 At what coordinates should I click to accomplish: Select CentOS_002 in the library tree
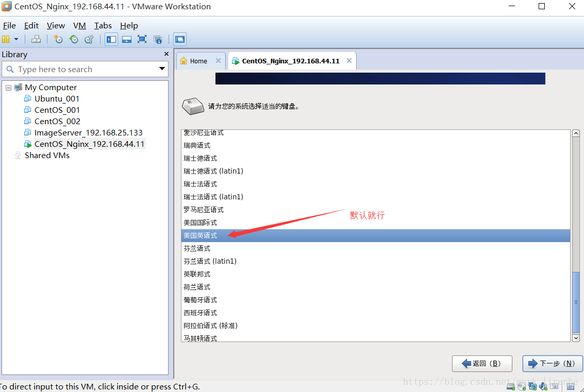(57, 122)
